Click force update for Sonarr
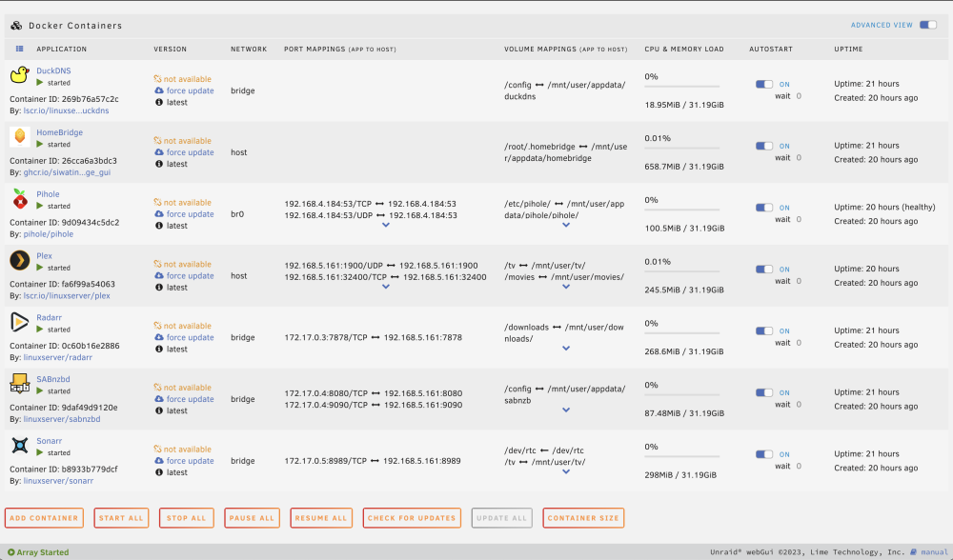The image size is (953, 560). pos(190,461)
